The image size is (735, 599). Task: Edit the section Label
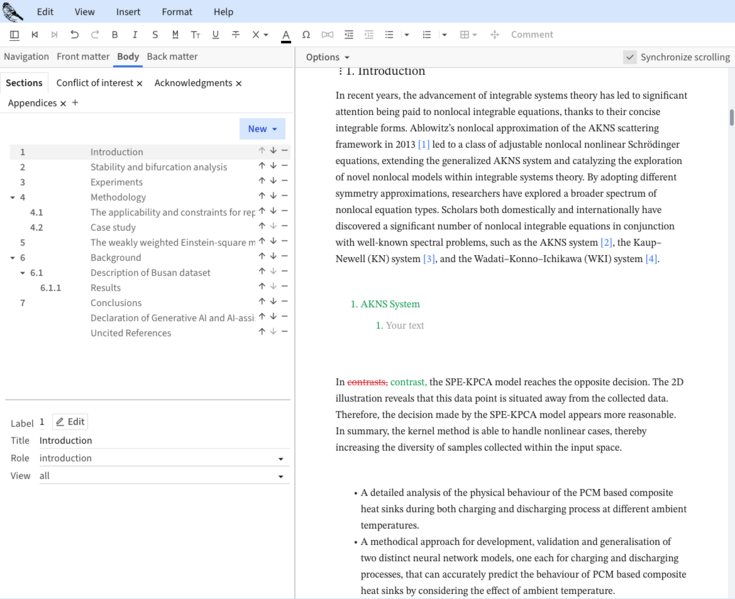tap(70, 422)
